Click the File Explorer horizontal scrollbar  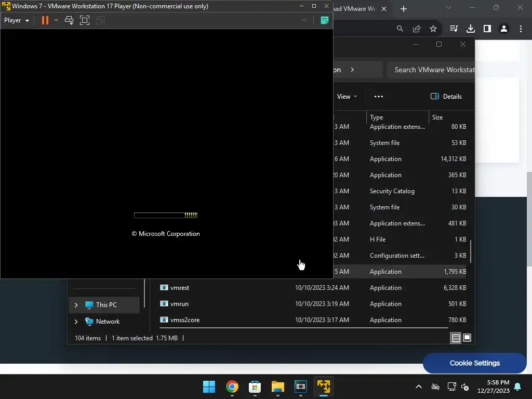coord(303,328)
